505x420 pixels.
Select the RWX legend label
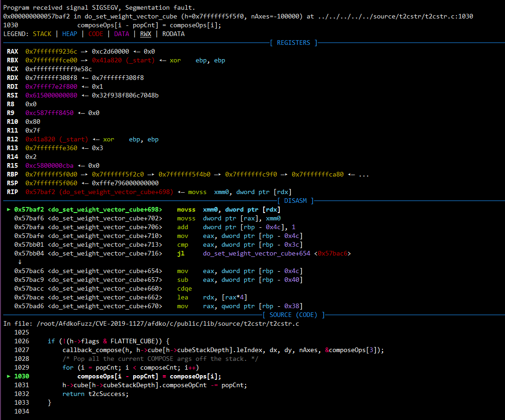point(146,34)
